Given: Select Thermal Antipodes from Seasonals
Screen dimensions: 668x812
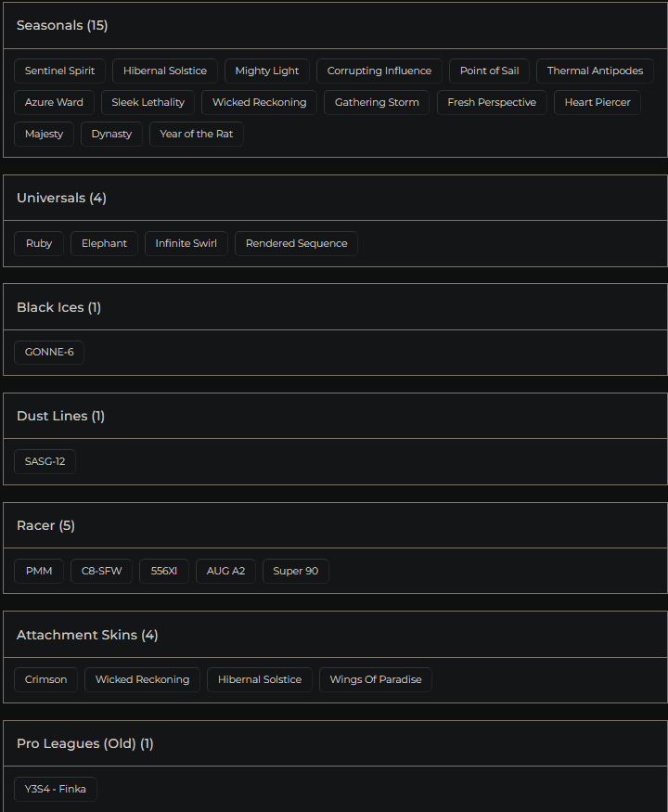Looking at the screenshot, I should (594, 71).
